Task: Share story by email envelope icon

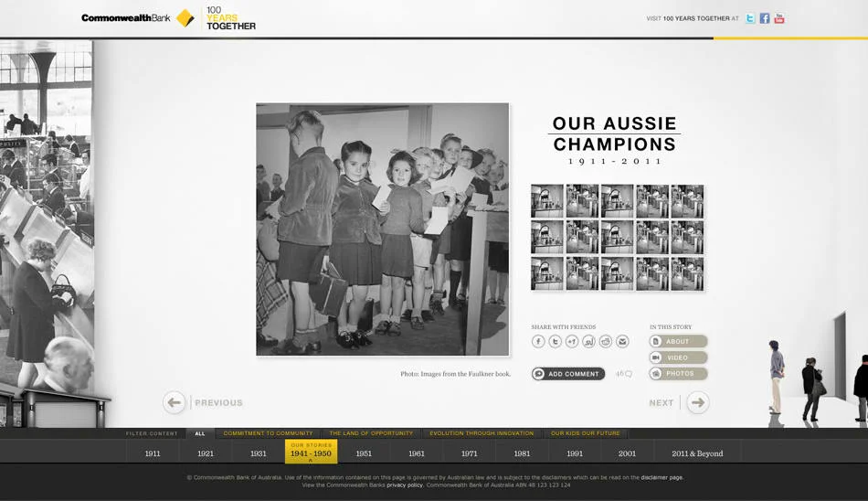Action: coord(622,341)
